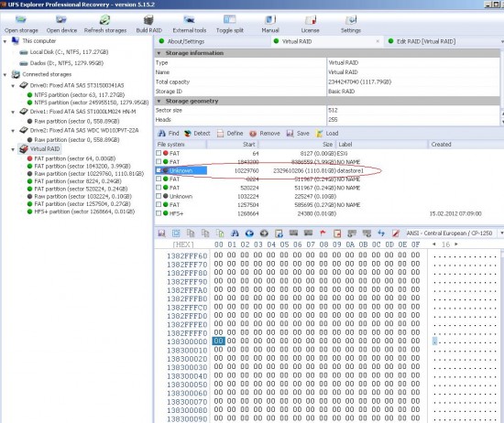This screenshot has width=504, height=423.
Task: Launch the Build RAID tool
Action: point(148,20)
